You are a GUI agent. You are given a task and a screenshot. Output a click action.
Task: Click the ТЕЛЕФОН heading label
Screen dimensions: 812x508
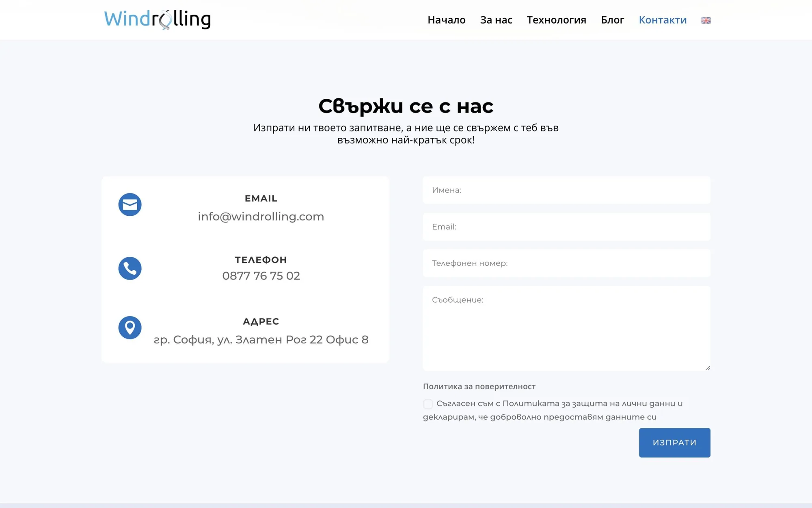pyautogui.click(x=261, y=260)
